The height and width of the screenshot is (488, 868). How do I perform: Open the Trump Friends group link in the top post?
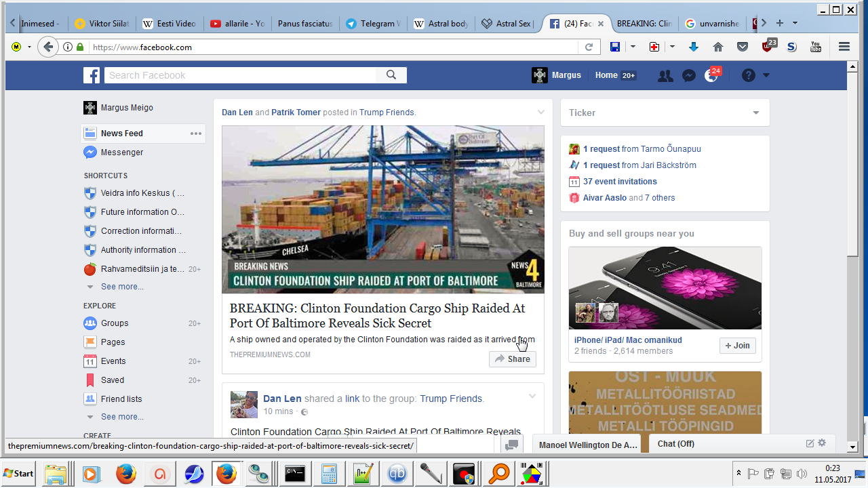tap(387, 113)
